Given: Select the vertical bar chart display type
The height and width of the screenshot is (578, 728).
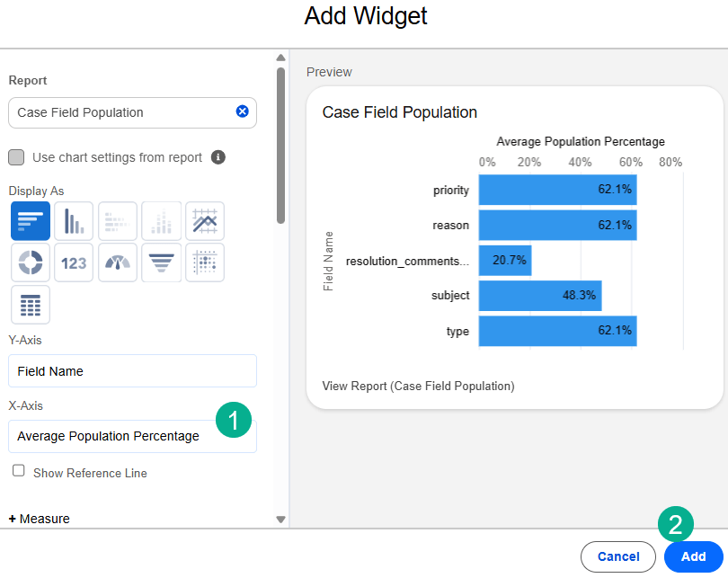Looking at the screenshot, I should click(x=74, y=221).
